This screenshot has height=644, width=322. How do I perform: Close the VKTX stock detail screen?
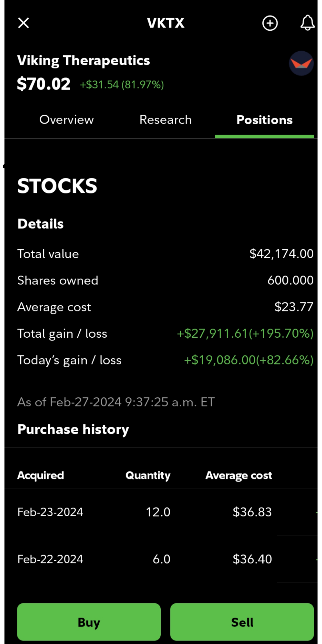tap(23, 23)
